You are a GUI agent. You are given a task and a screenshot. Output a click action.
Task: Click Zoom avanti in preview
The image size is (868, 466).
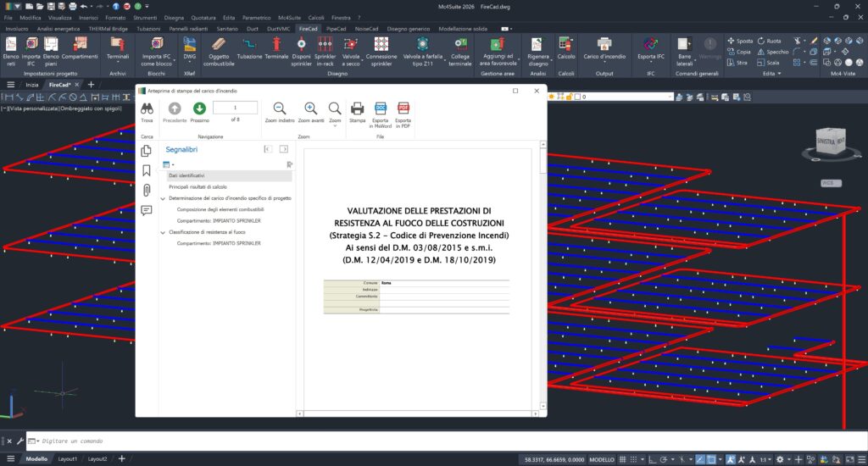[311, 113]
